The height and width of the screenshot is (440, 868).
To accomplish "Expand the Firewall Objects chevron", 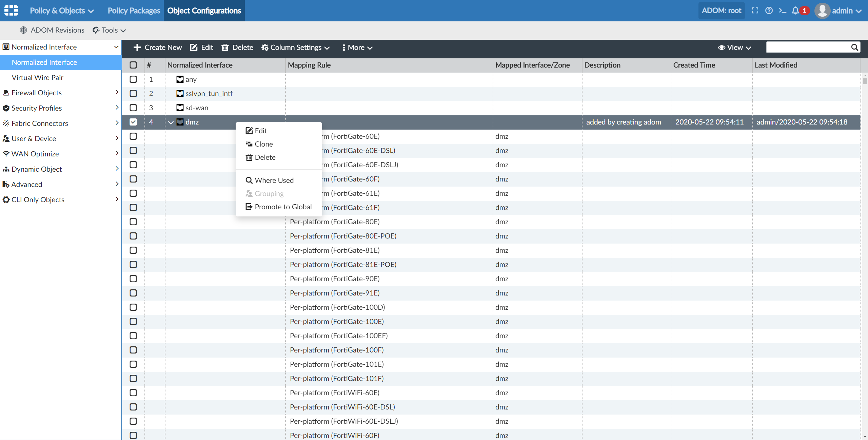I will [x=117, y=92].
